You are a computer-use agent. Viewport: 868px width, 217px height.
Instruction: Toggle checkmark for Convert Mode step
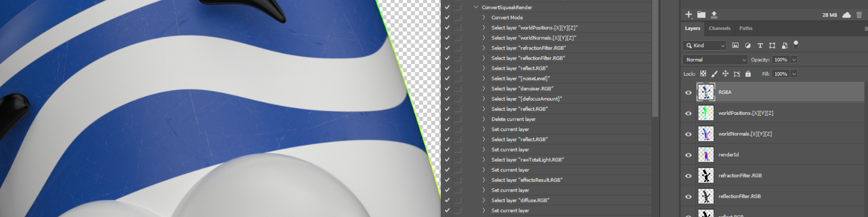point(447,17)
